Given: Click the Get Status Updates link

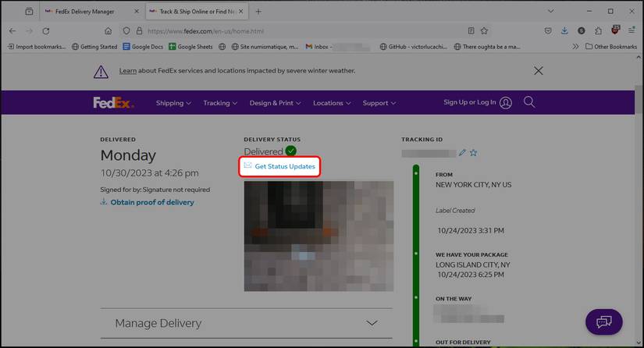Looking at the screenshot, I should click(284, 166).
